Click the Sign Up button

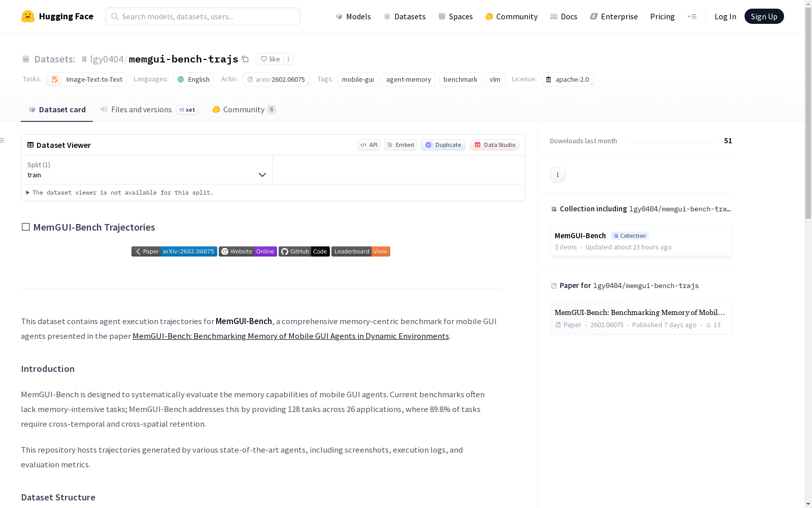click(764, 16)
